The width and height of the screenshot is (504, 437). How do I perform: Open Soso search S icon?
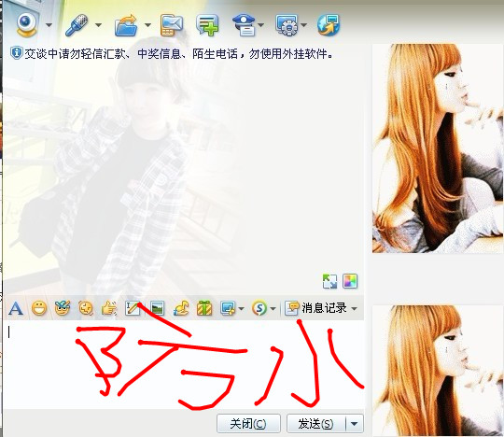point(259,308)
